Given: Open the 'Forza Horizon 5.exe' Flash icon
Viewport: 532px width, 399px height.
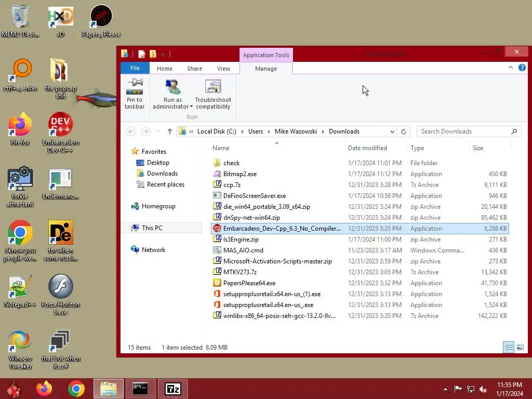Looking at the screenshot, I should click(60, 295).
